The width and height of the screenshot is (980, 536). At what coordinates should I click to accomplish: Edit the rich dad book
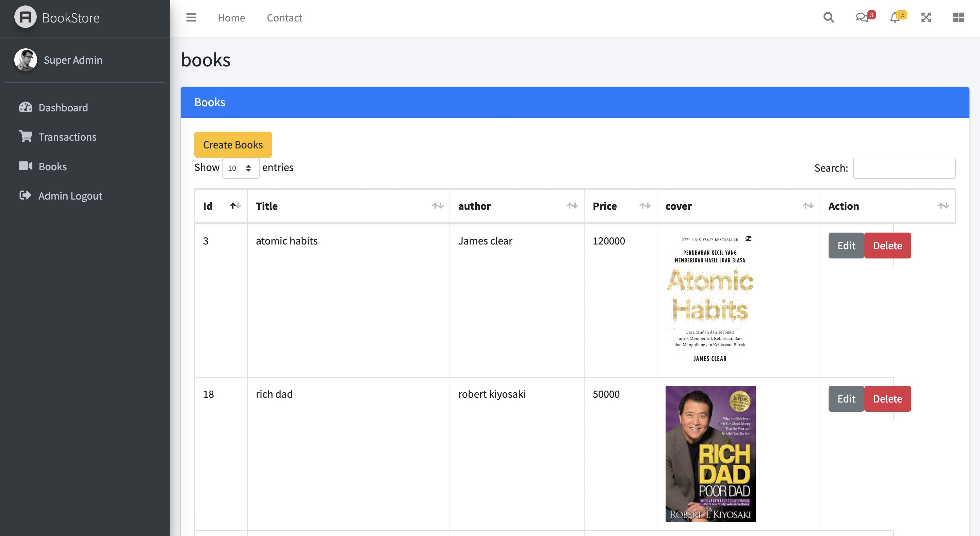[846, 398]
